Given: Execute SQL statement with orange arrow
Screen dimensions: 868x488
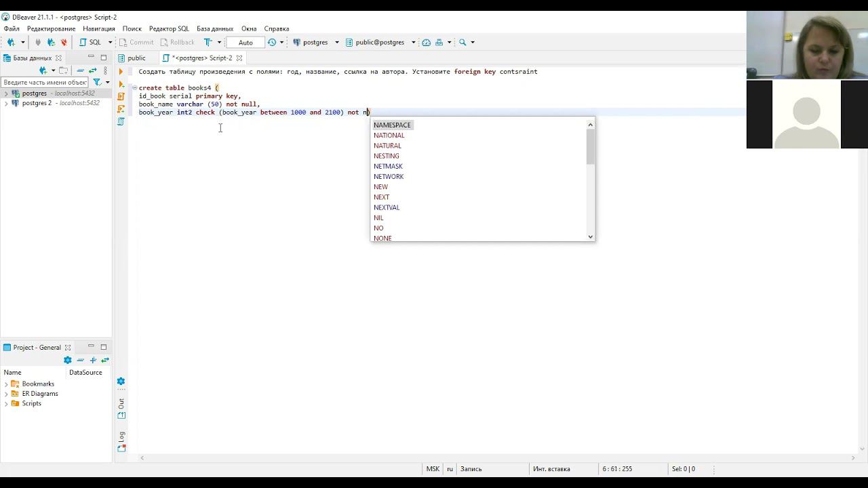Looking at the screenshot, I should click(x=121, y=71).
